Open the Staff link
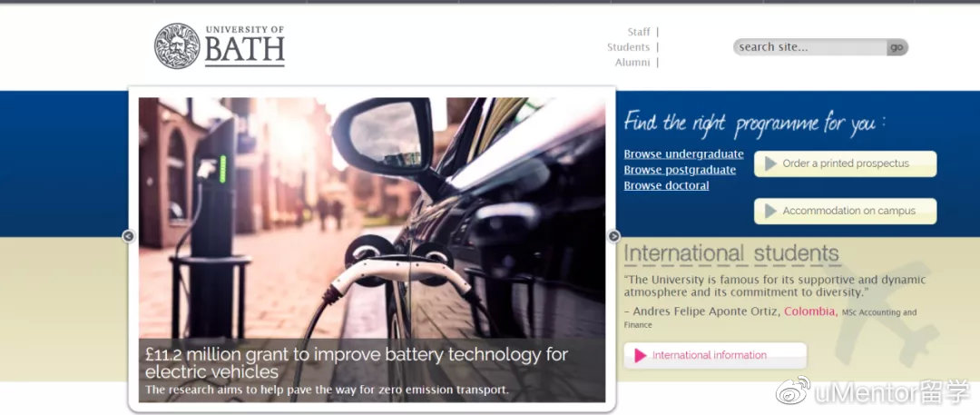 pyautogui.click(x=639, y=32)
